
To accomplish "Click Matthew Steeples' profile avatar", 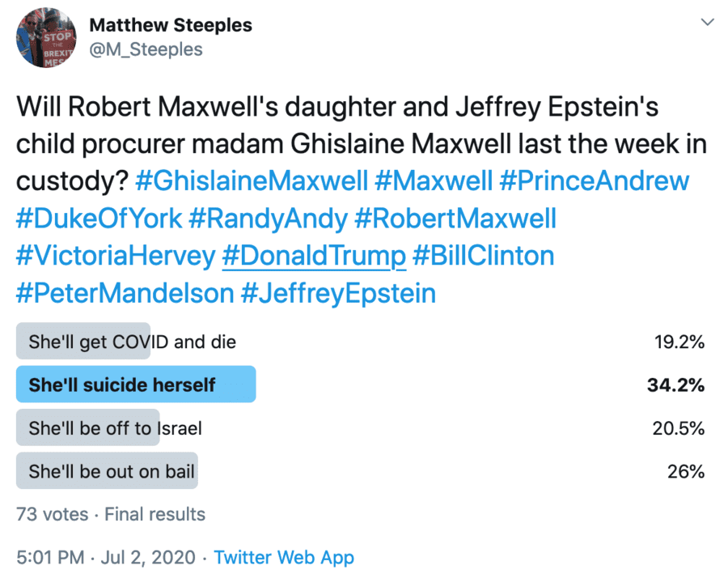I will (47, 39).
